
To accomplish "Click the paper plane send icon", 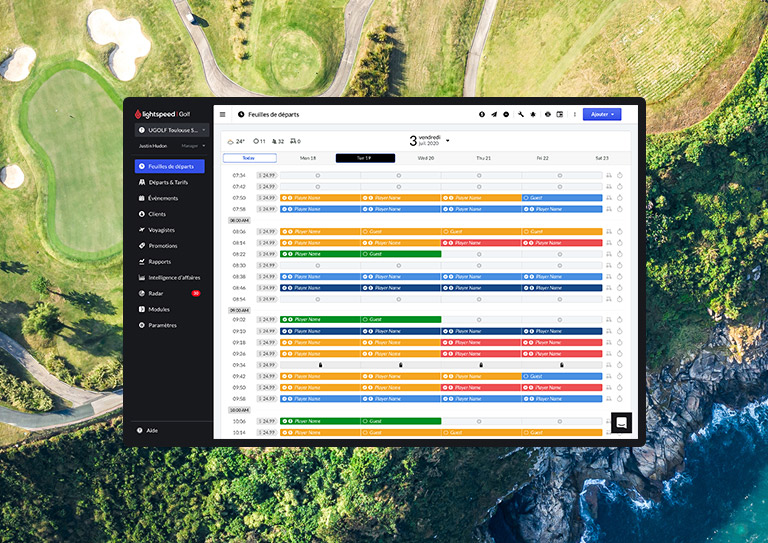I will [494, 114].
